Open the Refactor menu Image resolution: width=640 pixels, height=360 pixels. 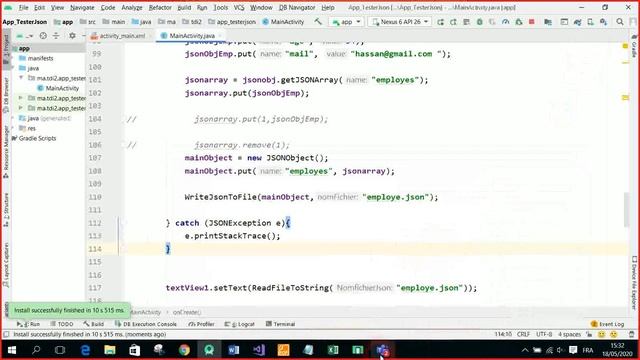click(x=160, y=7)
